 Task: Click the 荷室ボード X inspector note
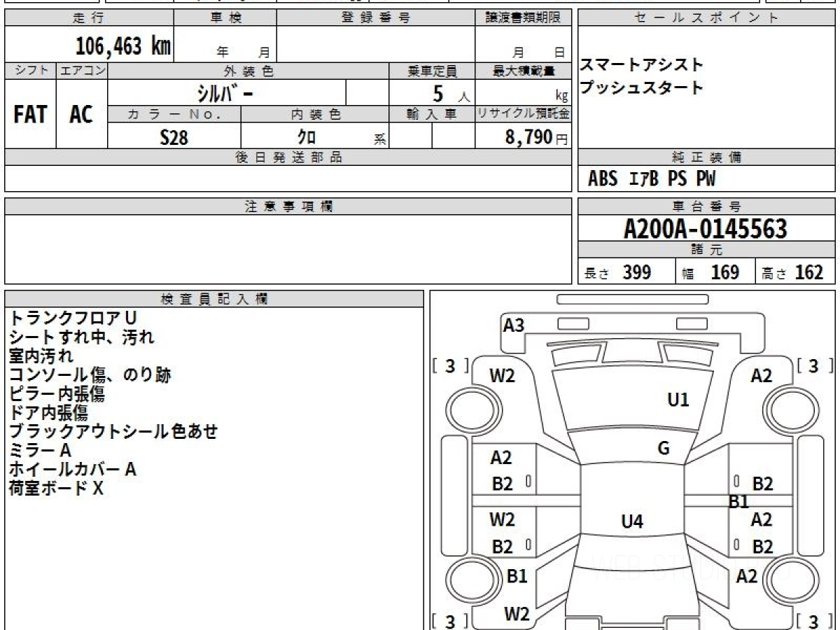[x=56, y=489]
